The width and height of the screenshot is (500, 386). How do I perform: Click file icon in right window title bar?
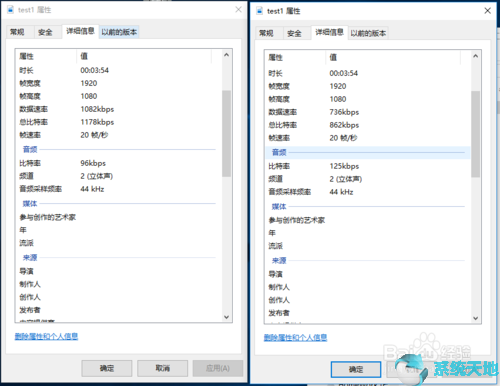(x=260, y=11)
